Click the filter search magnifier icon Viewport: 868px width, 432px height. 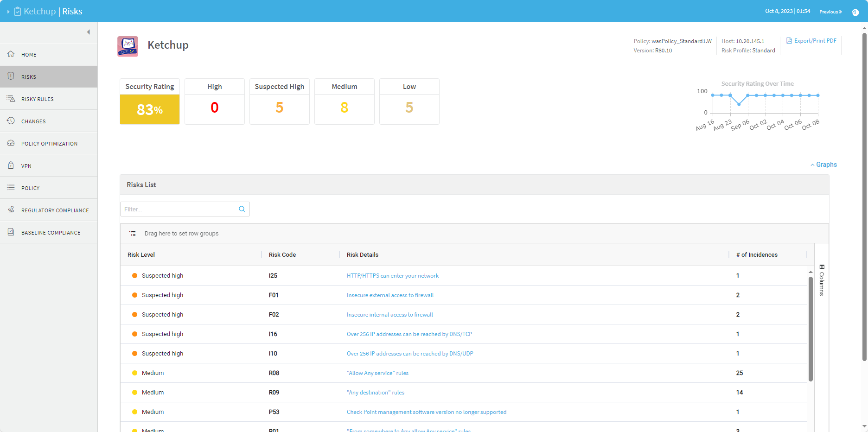coord(242,209)
